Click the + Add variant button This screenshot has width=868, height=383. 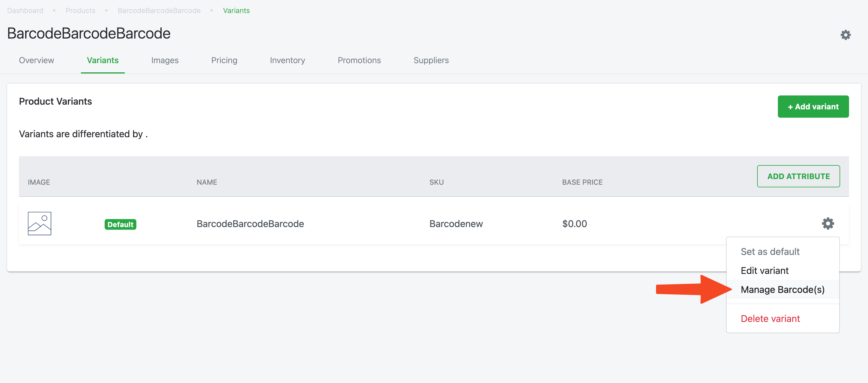pyautogui.click(x=813, y=106)
